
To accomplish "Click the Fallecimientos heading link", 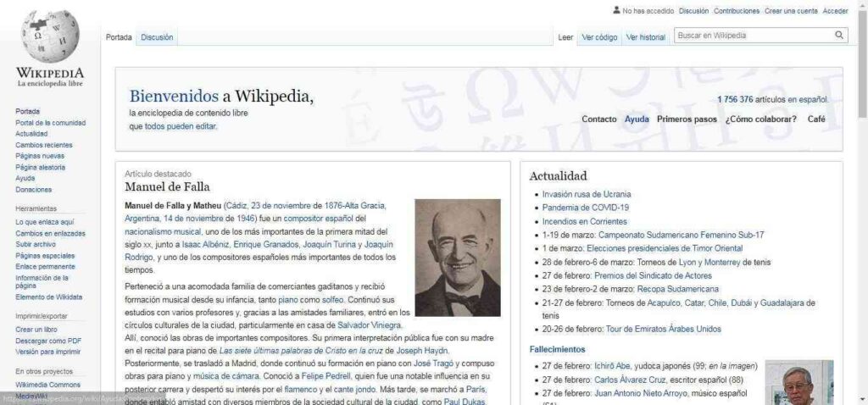I will point(557,349).
